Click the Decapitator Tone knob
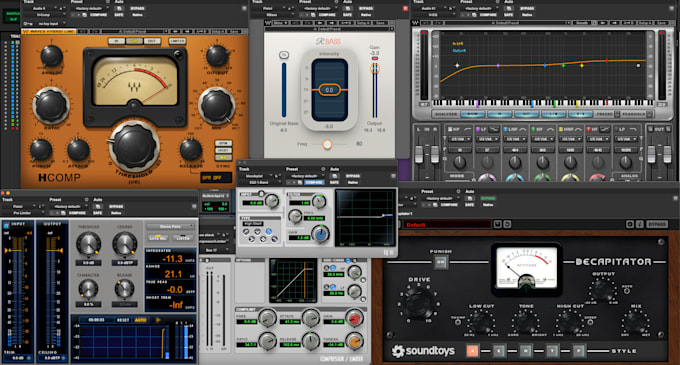This screenshot has width=680, height=365. click(526, 322)
